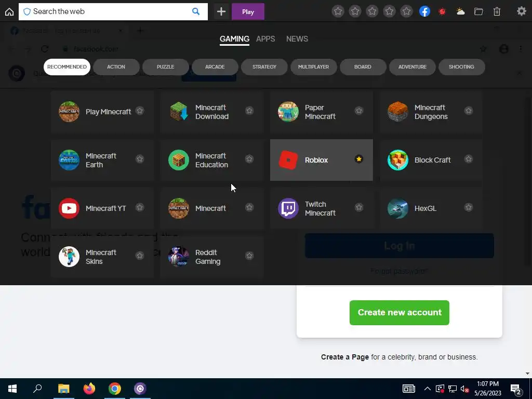Favorite Minecraft Dungeons with its star
Image resolution: width=532 pixels, height=399 pixels.
469,111
